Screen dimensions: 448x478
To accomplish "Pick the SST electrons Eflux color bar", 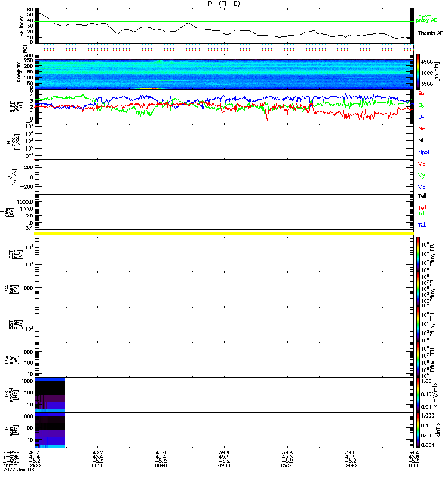I will coord(418,324).
